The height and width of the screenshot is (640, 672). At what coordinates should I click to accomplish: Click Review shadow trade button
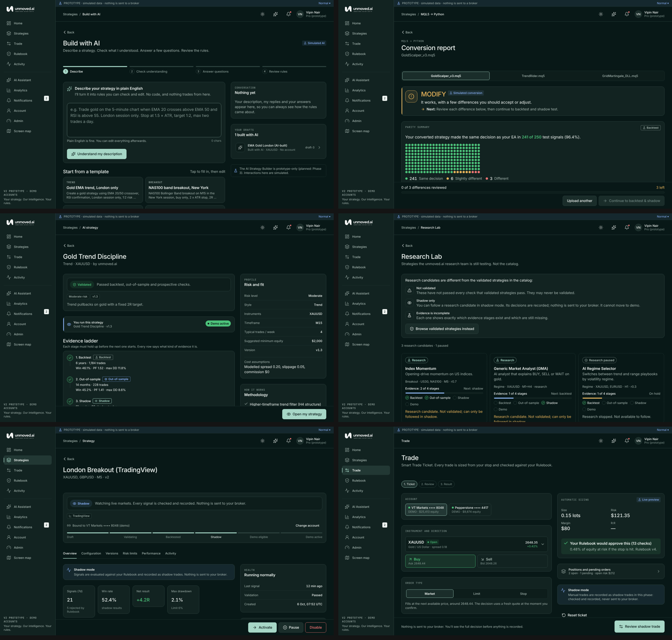640,627
